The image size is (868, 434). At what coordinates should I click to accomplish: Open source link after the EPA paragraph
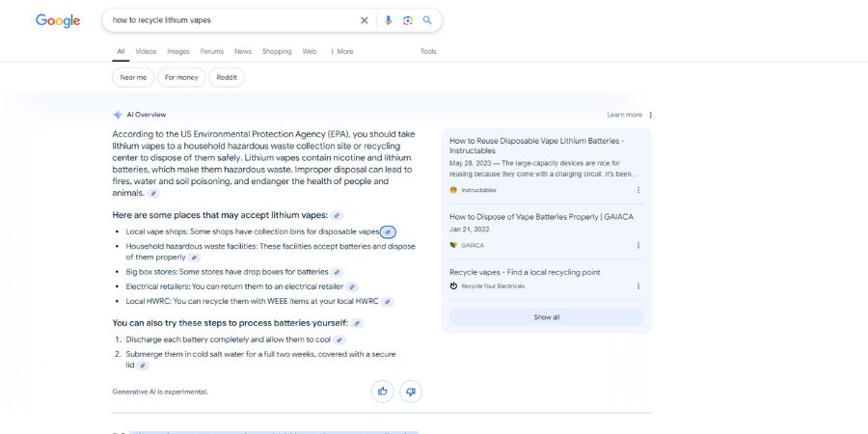[x=154, y=194]
